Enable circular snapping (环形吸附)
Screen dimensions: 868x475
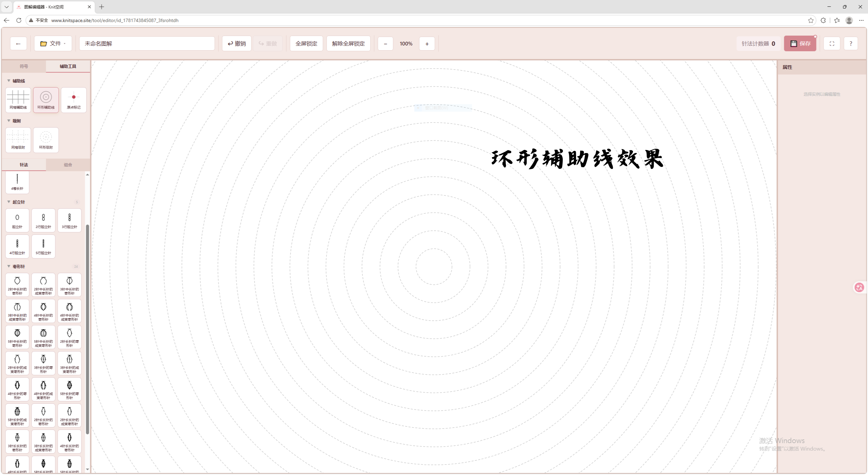click(46, 140)
